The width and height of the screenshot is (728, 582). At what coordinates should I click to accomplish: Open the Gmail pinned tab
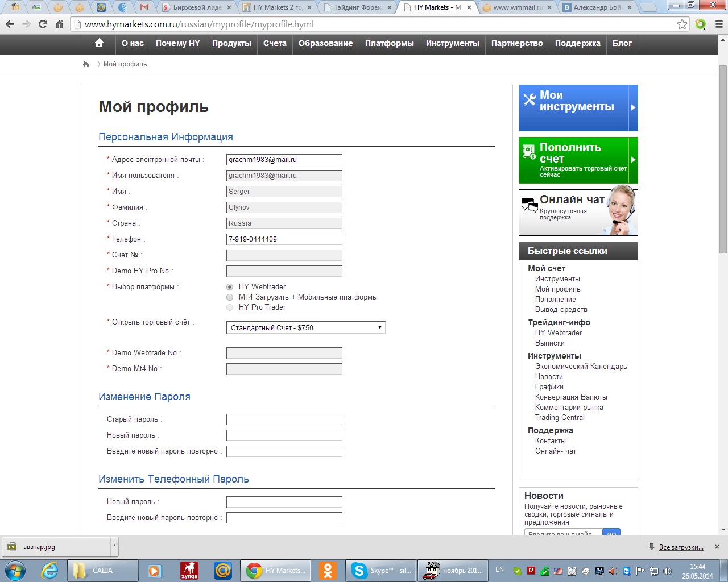pyautogui.click(x=144, y=7)
